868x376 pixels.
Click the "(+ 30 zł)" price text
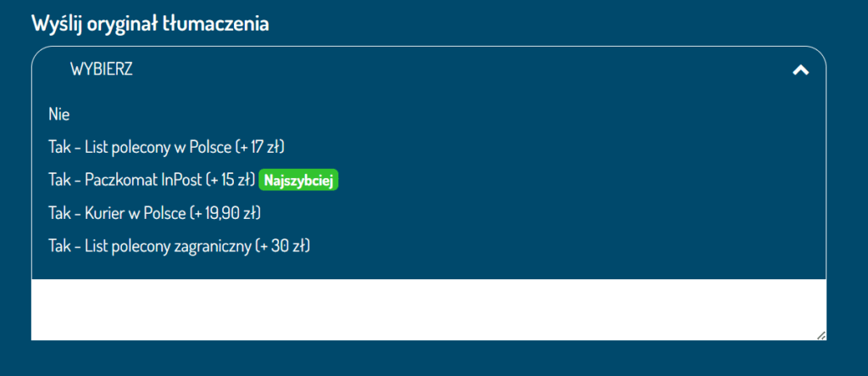(x=282, y=246)
